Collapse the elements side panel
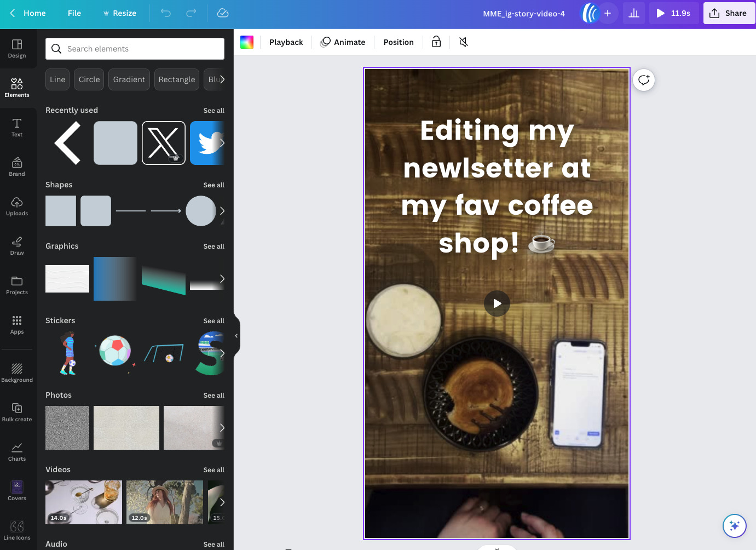The width and height of the screenshot is (756, 550). [236, 336]
